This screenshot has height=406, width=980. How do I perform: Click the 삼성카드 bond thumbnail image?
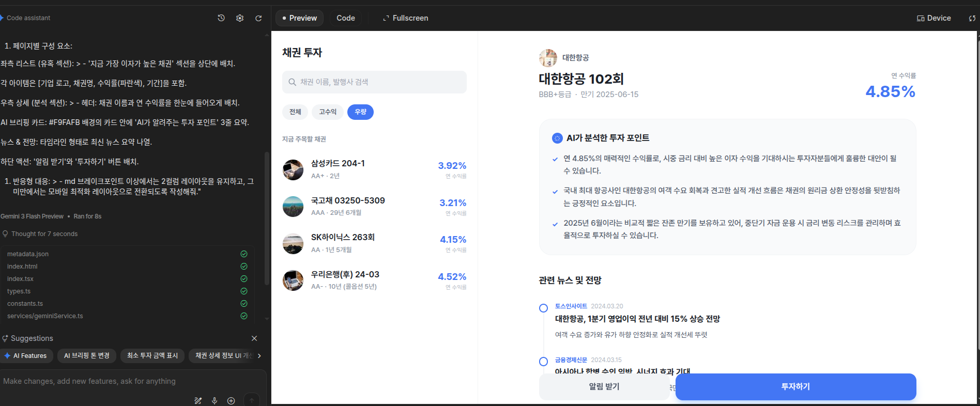coord(293,170)
